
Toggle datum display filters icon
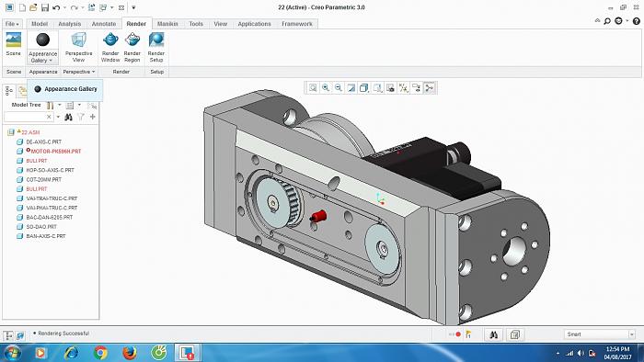403,87
